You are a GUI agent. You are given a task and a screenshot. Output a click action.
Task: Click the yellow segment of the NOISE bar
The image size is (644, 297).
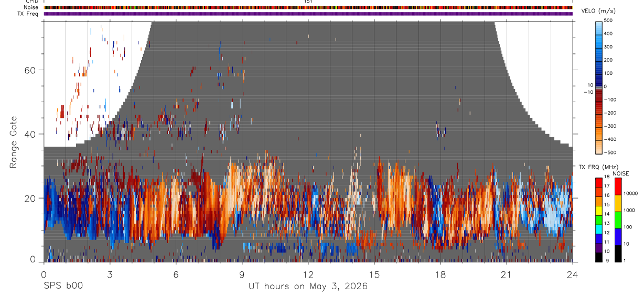618,203
